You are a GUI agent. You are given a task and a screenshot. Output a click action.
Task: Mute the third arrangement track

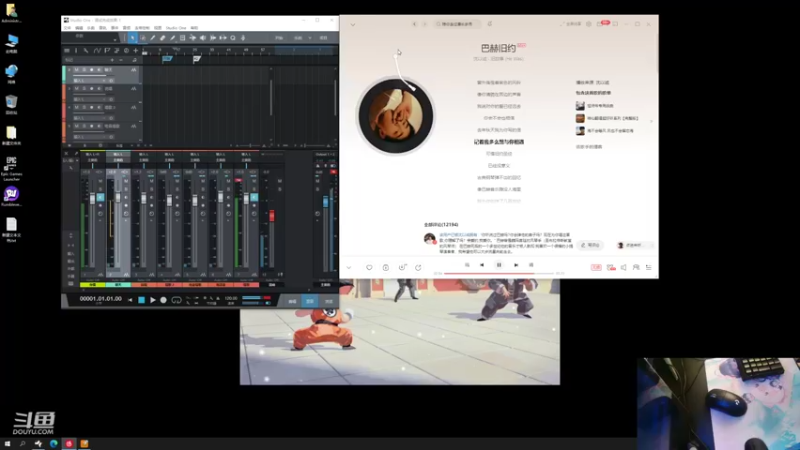point(77,108)
